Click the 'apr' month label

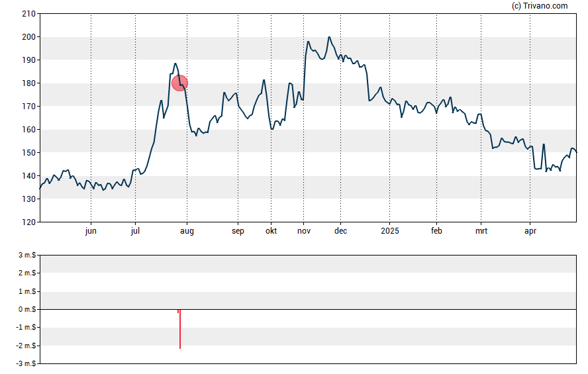coord(530,231)
